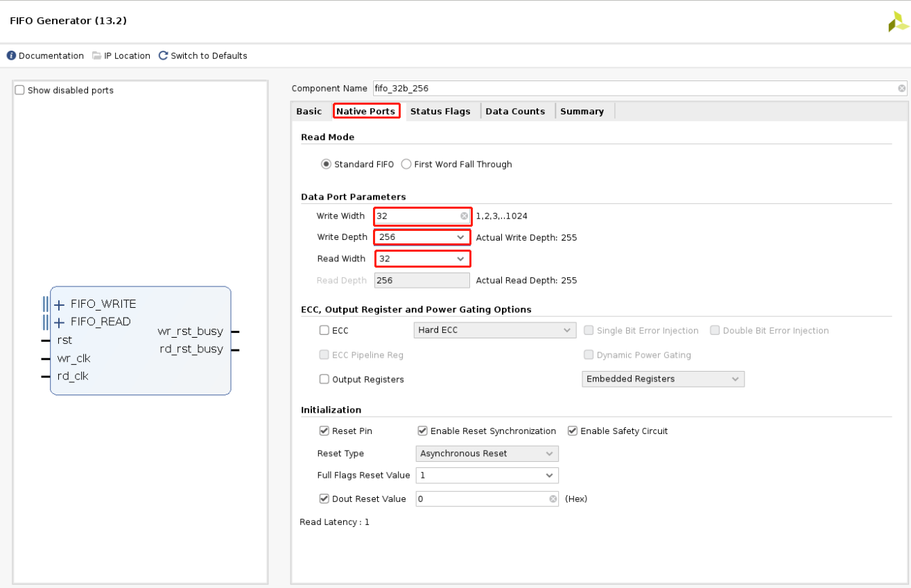Expand FIFO_READ in the block diagram

pyautogui.click(x=58, y=321)
